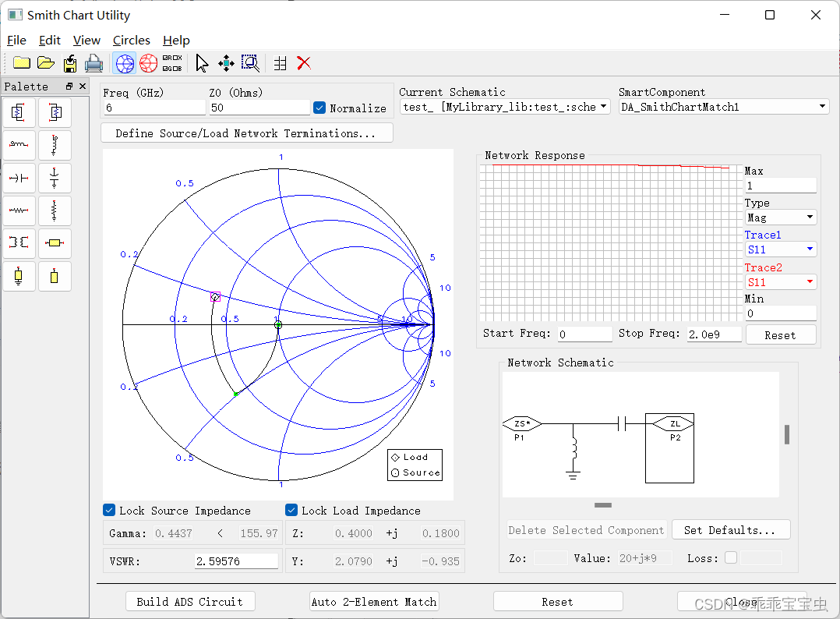
Task: Click the R X G B circle options icon
Action: (x=172, y=63)
